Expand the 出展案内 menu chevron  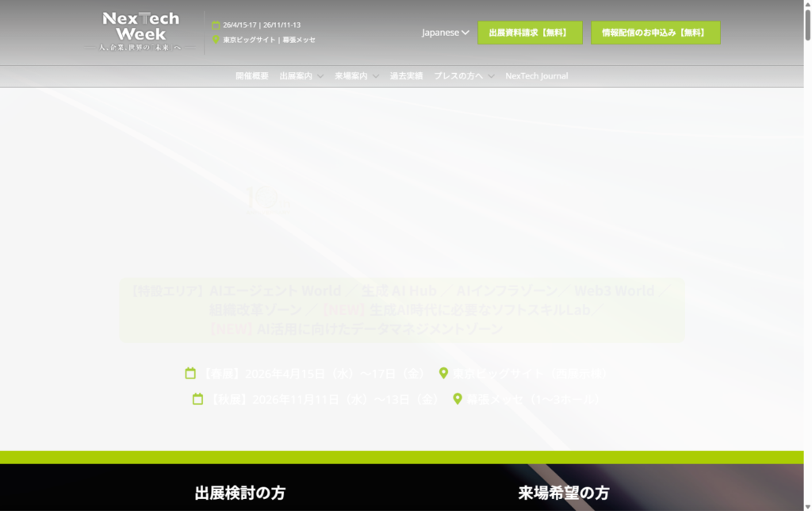pyautogui.click(x=320, y=76)
